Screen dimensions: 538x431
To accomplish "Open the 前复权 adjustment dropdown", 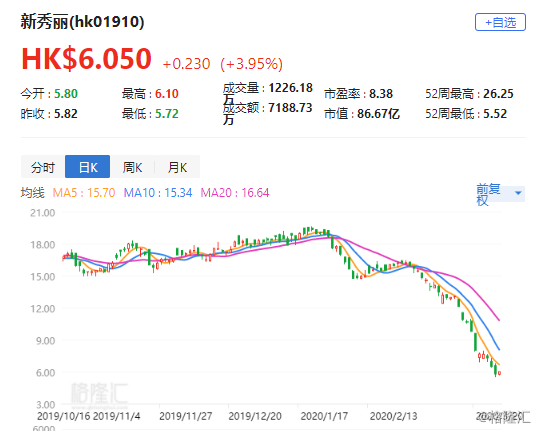I will pyautogui.click(x=500, y=194).
